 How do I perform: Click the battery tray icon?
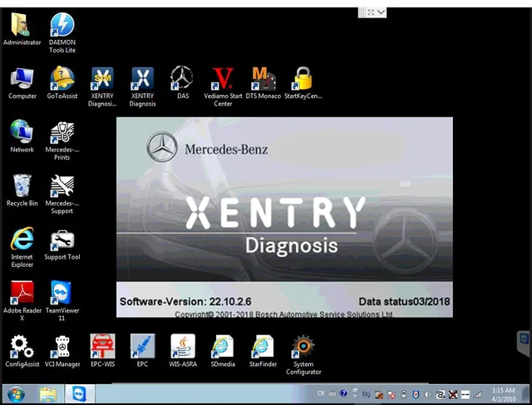404,394
